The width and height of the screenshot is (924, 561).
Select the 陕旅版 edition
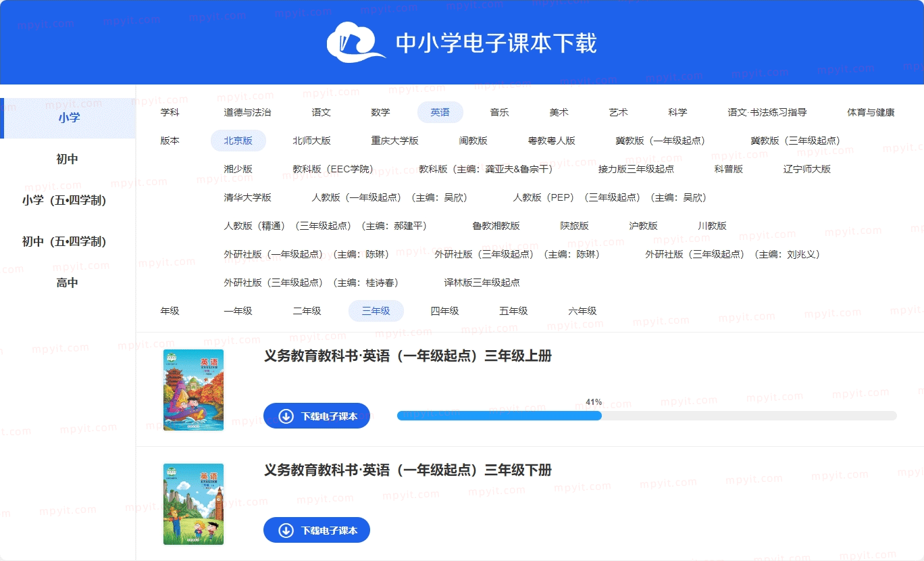(575, 226)
